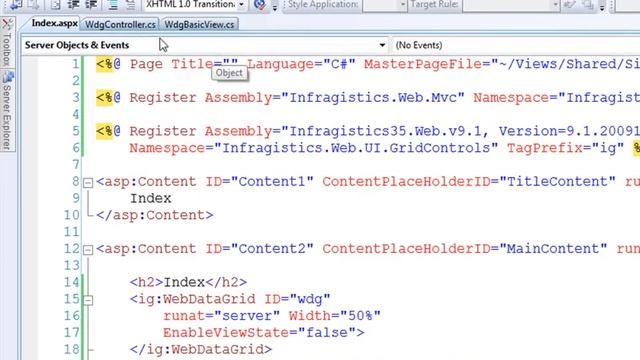
Task: Switch to the WdgBasicView.cs tab
Action: click(199, 24)
